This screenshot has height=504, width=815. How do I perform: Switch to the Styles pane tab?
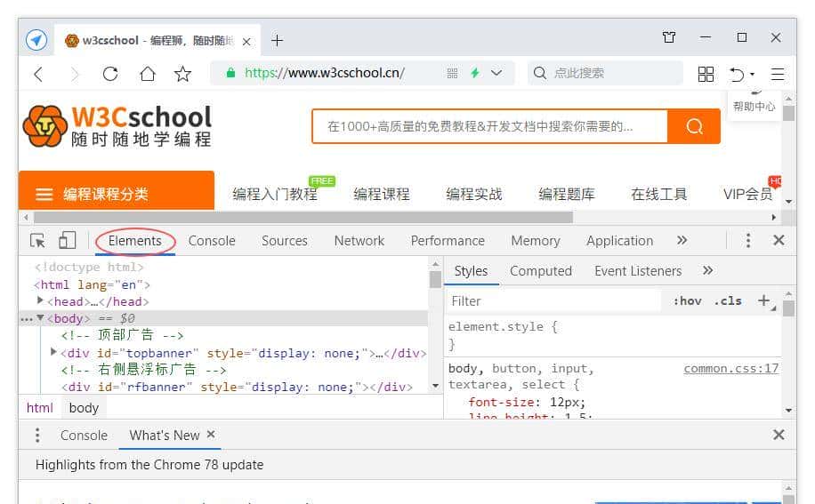point(471,271)
